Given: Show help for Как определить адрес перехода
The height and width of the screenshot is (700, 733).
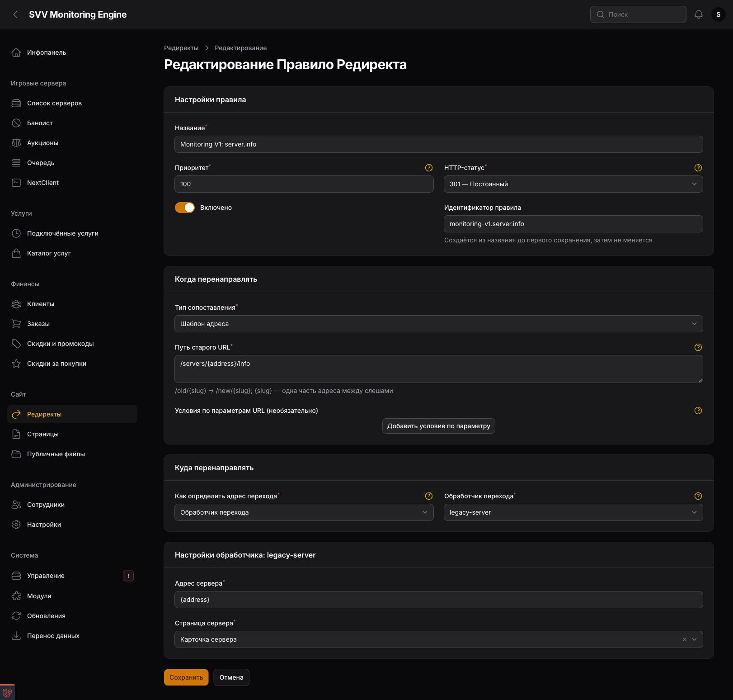Looking at the screenshot, I should pyautogui.click(x=429, y=496).
